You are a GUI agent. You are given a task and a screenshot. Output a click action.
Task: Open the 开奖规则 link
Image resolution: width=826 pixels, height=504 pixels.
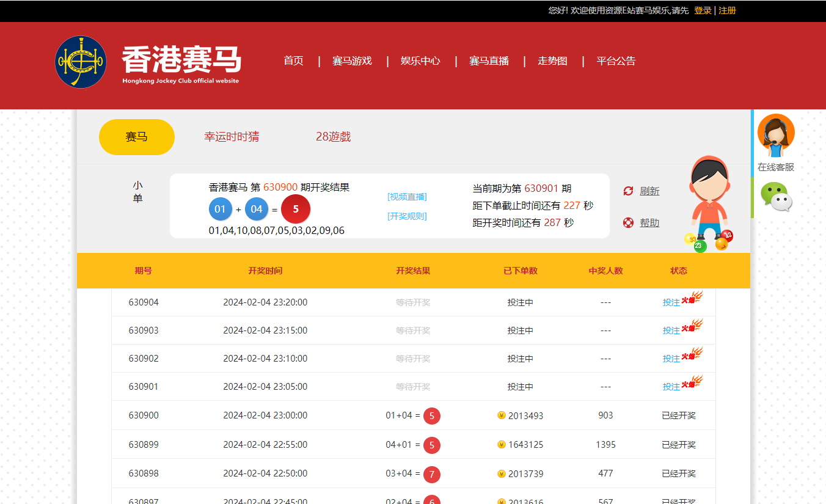tap(406, 216)
